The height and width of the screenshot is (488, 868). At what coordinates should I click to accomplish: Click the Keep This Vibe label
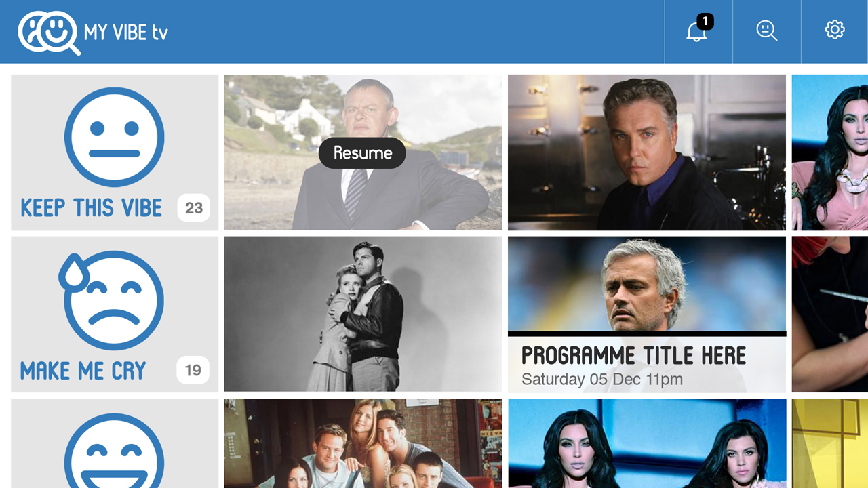pyautogui.click(x=92, y=208)
